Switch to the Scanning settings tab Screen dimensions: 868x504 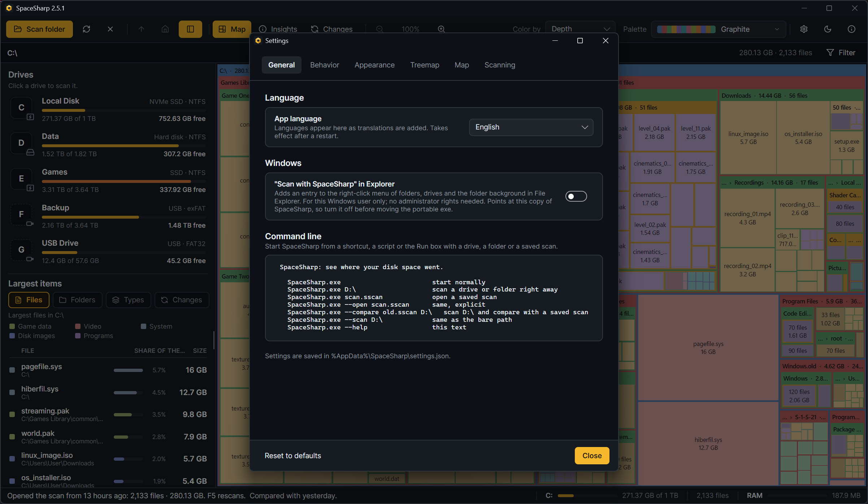(x=500, y=65)
